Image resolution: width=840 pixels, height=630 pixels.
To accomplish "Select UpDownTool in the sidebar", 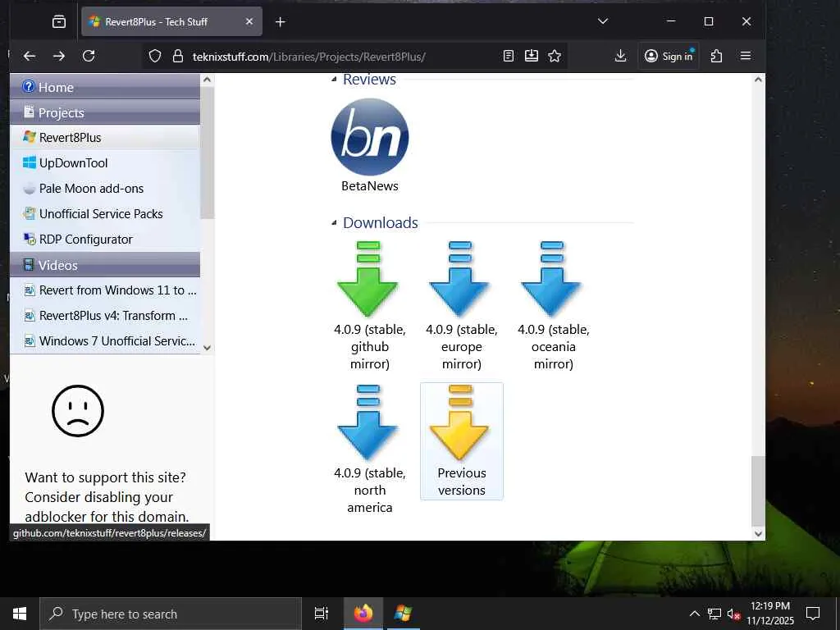I will [105, 163].
